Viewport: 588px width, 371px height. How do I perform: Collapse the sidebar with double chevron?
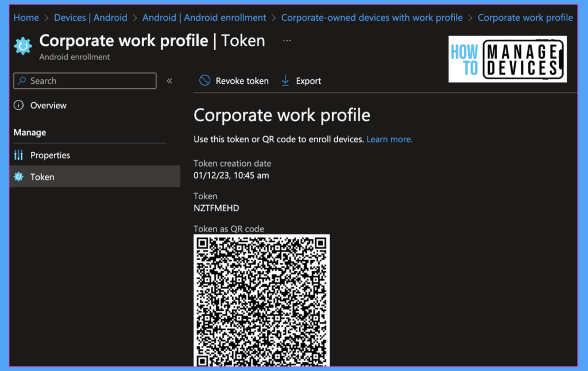pos(169,80)
